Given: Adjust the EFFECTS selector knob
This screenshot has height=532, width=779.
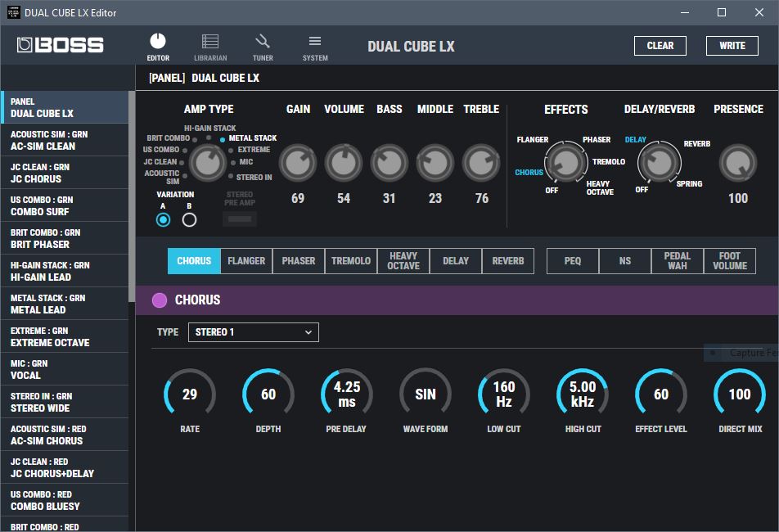Looking at the screenshot, I should [x=566, y=163].
